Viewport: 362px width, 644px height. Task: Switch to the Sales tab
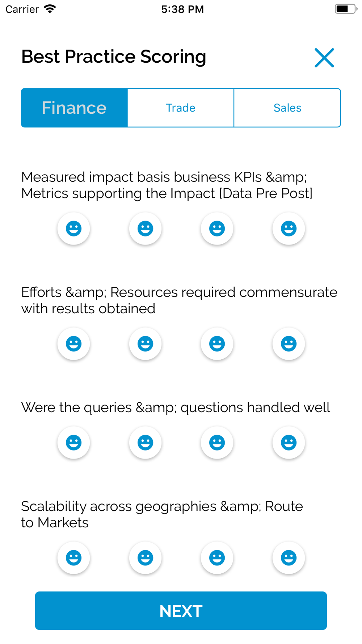click(x=287, y=108)
